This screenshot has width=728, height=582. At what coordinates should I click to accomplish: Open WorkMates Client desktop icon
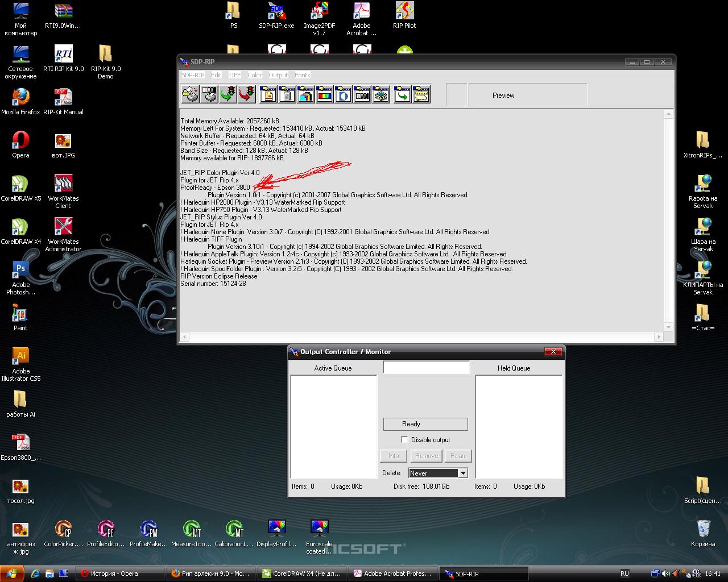click(x=63, y=192)
